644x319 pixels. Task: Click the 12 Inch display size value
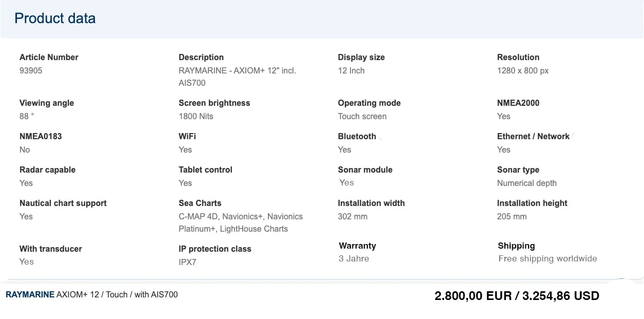(x=351, y=70)
